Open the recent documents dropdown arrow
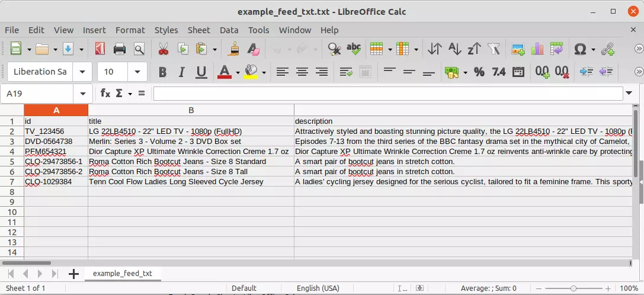Viewport: 644px width, 295px height. (x=55, y=50)
